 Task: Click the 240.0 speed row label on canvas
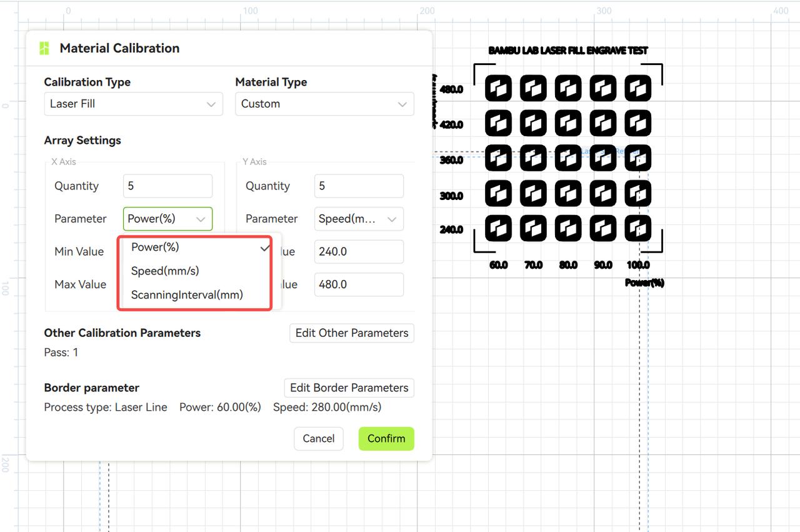(451, 229)
